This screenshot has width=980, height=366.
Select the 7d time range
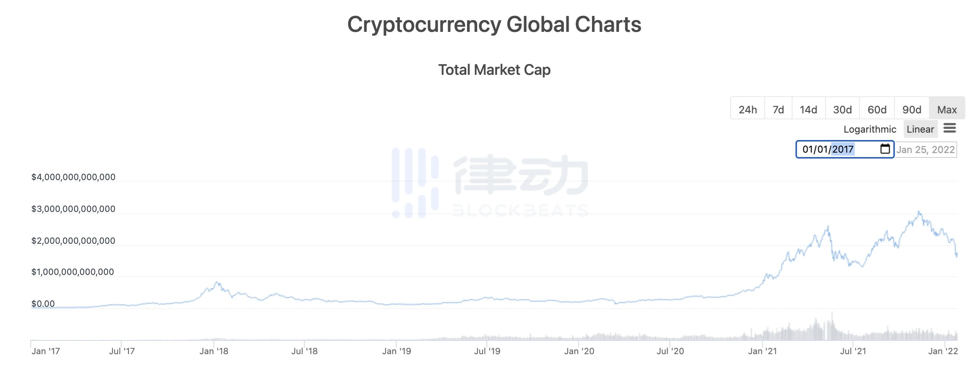click(778, 109)
